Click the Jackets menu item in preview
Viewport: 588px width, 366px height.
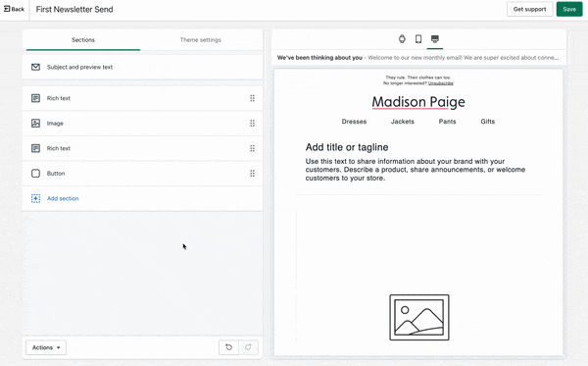[403, 122]
